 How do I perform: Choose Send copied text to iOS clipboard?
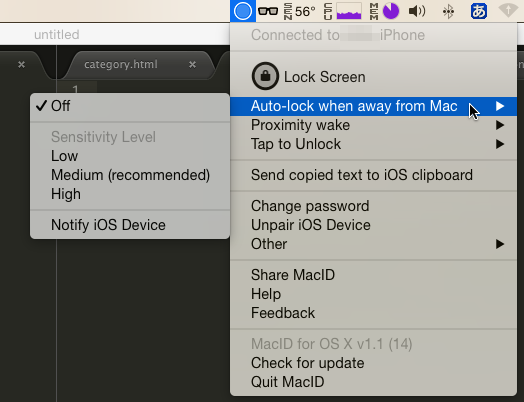tap(373, 175)
